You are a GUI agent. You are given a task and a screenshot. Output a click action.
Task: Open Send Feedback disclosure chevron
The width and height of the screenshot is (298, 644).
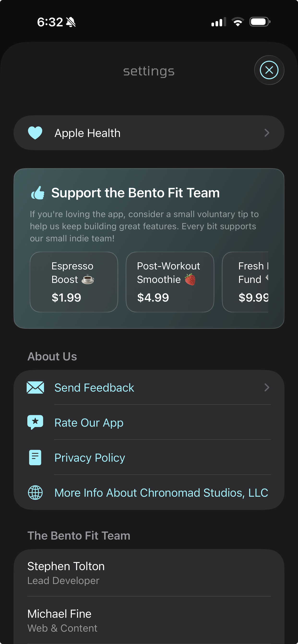tap(267, 387)
